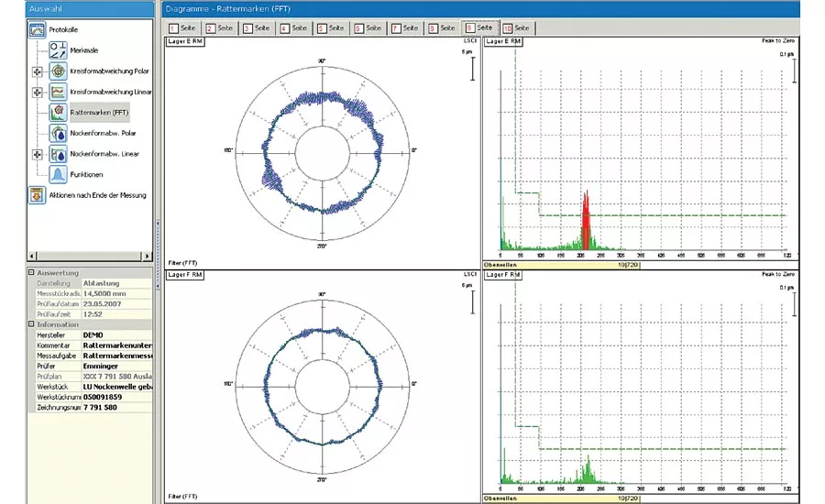Click the tree panel horizontal scrollbar track

90,257
